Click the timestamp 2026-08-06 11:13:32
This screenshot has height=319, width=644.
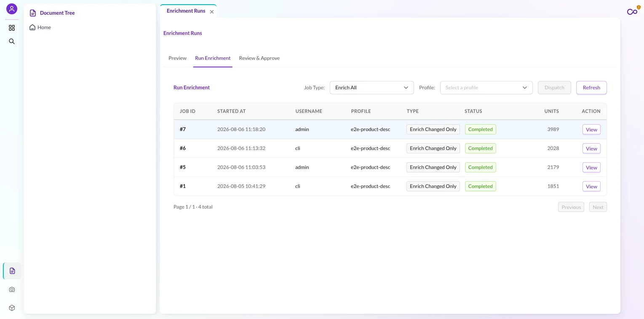(x=241, y=148)
